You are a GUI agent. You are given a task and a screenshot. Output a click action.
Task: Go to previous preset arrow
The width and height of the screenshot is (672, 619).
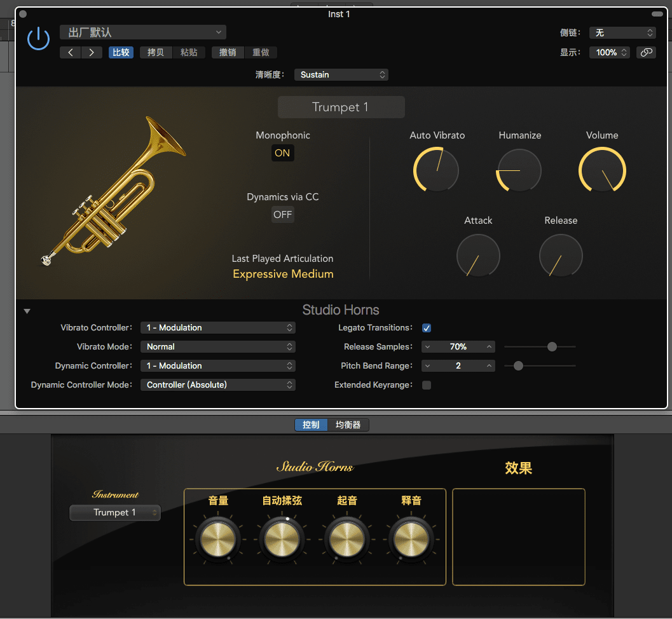pos(71,52)
